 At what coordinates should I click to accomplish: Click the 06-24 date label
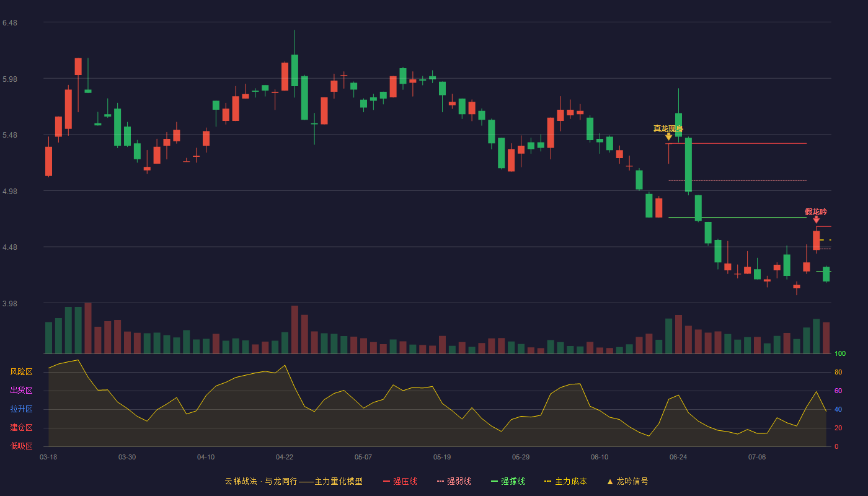(x=678, y=457)
